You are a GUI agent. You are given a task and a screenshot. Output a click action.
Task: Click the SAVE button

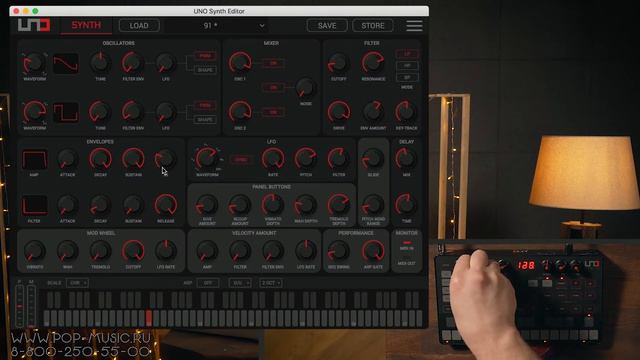tap(327, 26)
